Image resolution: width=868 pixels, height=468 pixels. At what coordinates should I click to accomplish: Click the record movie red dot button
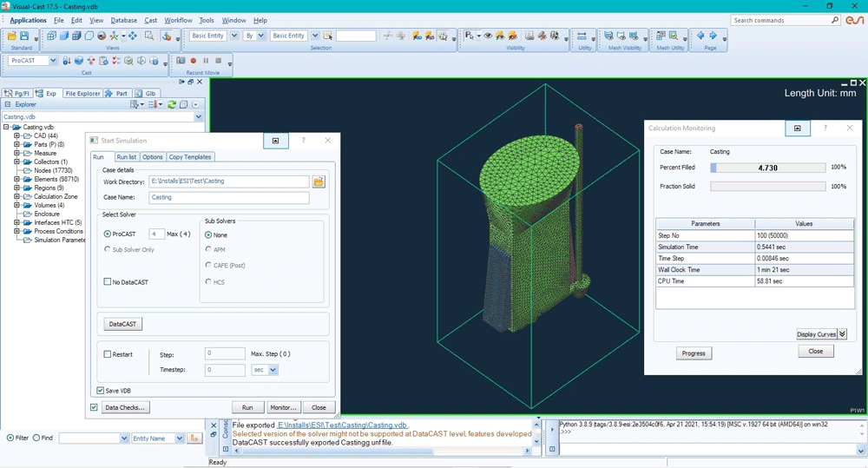tap(193, 61)
